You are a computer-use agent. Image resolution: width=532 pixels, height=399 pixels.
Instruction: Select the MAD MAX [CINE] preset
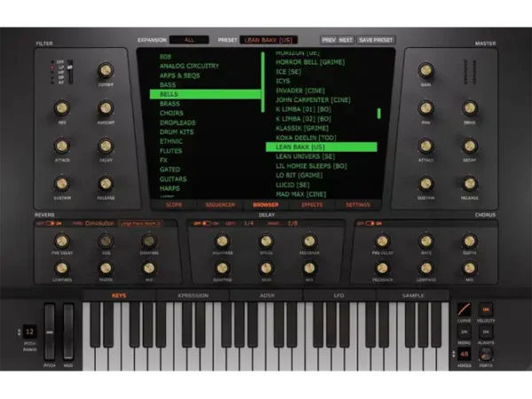[x=301, y=194]
